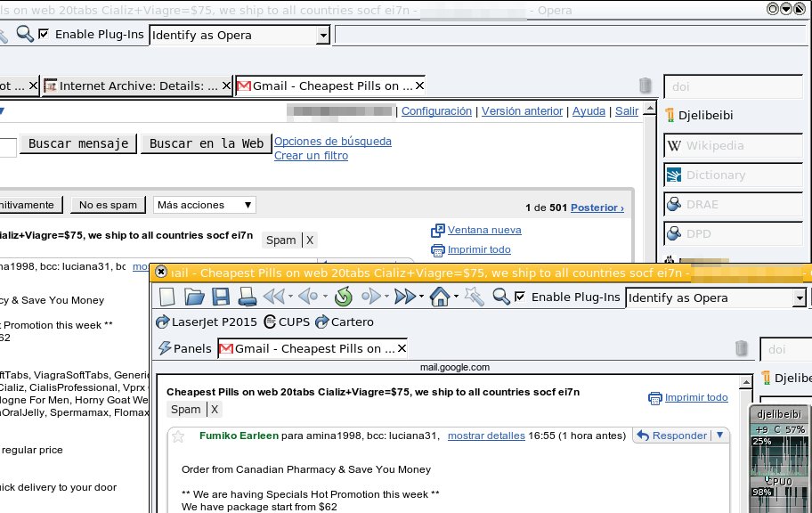
Task: Click the Home house icon
Action: click(440, 297)
